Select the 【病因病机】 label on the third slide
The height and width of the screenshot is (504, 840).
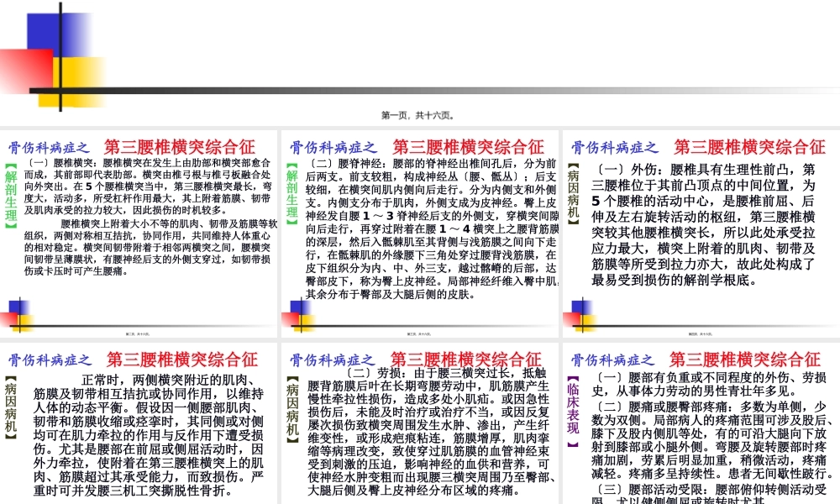tap(574, 195)
